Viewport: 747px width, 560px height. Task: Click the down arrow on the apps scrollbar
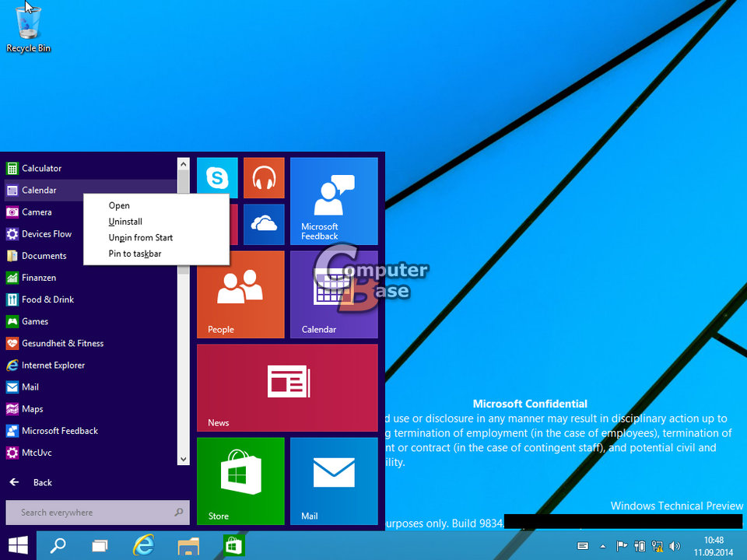tap(183, 458)
